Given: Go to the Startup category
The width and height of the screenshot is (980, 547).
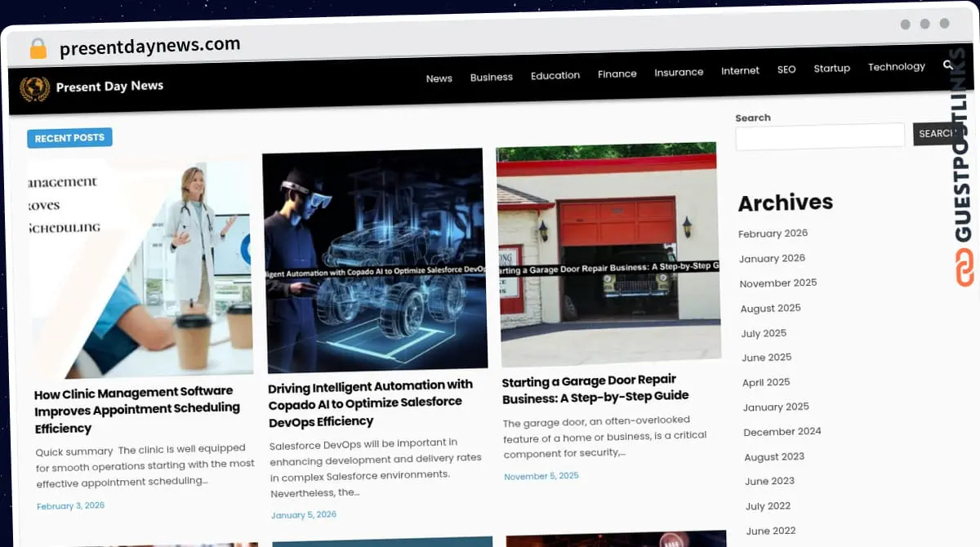Looking at the screenshot, I should tap(831, 68).
